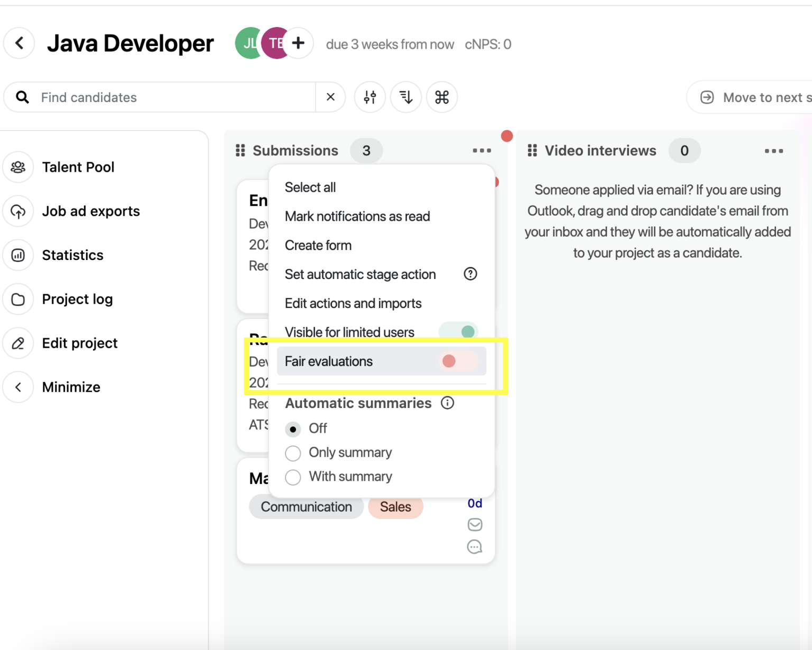
Task: Collapse the sidebar with Minimize
Action: point(71,387)
